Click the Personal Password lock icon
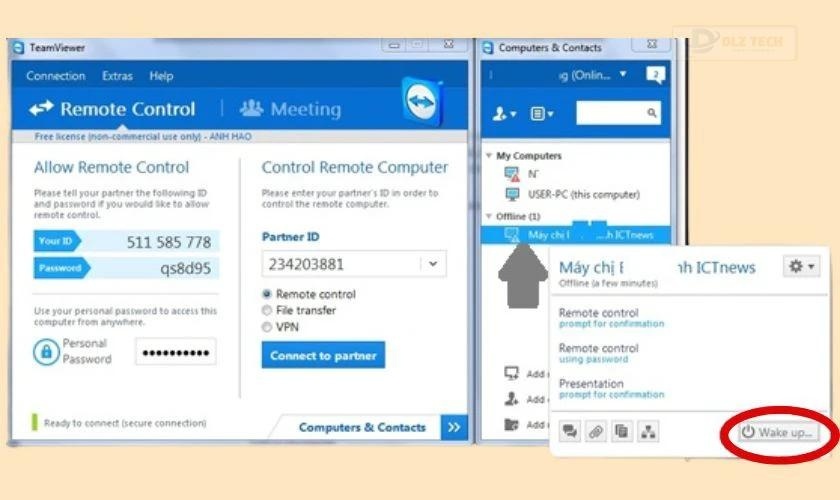This screenshot has width=840, height=500. (46, 352)
